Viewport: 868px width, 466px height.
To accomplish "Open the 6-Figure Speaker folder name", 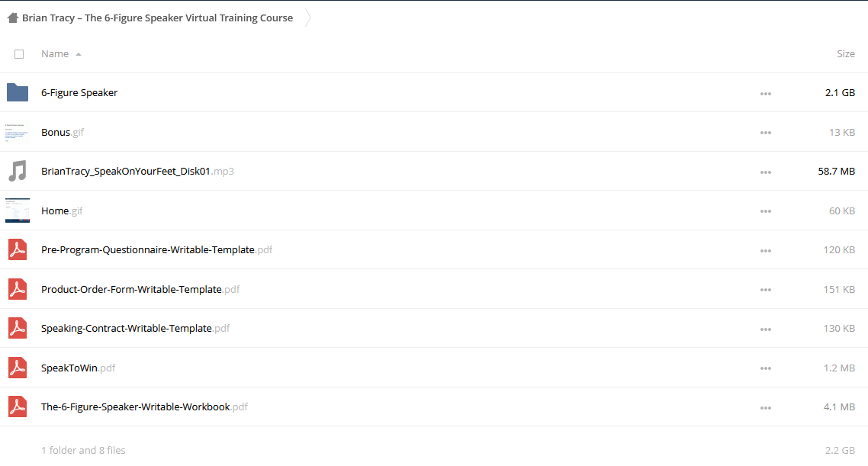I will pos(79,92).
